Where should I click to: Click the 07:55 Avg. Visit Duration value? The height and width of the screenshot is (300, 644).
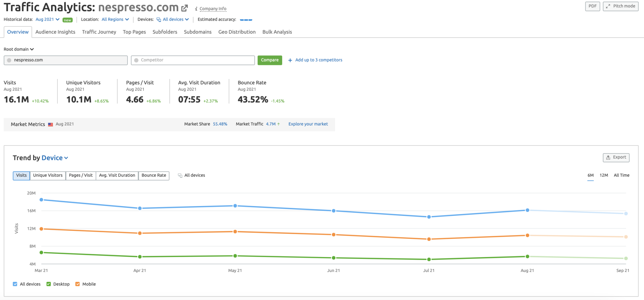point(189,100)
